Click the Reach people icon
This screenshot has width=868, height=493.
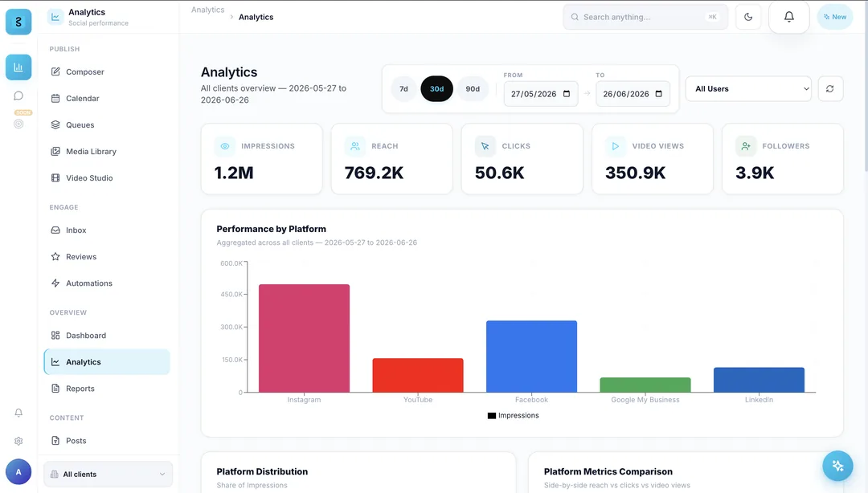tap(355, 146)
